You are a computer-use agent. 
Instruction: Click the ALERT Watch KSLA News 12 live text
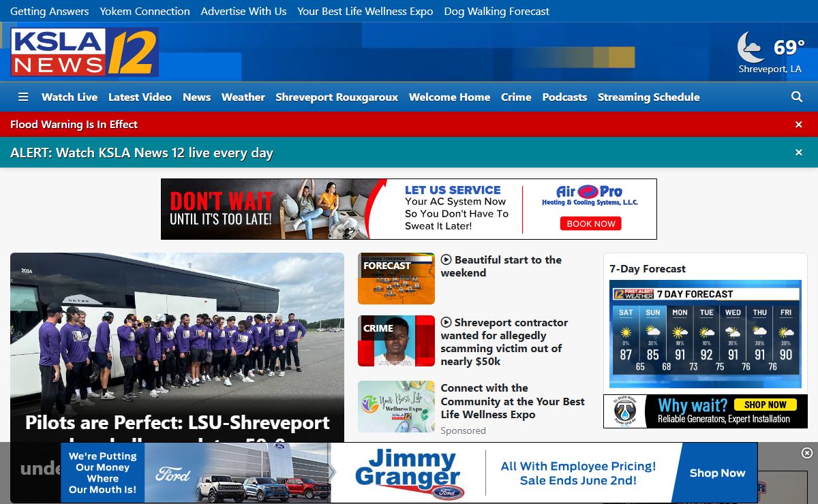[142, 153]
